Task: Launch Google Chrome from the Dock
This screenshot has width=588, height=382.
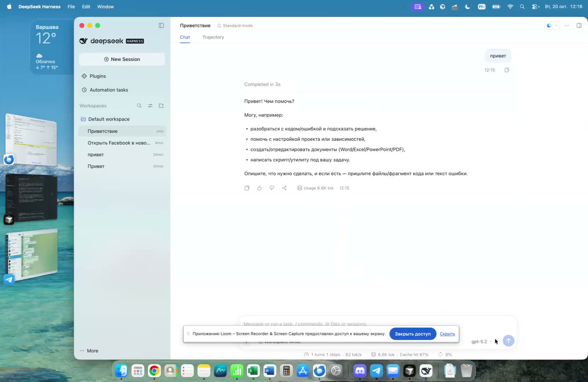Action: click(154, 371)
